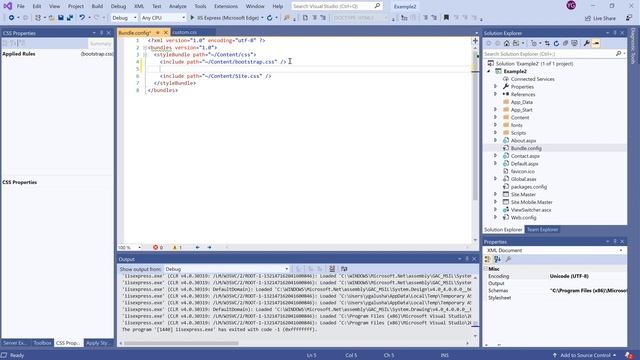Open the XML Document dropdown in Properties
This screenshot has width=640, height=360.
coord(555,250)
